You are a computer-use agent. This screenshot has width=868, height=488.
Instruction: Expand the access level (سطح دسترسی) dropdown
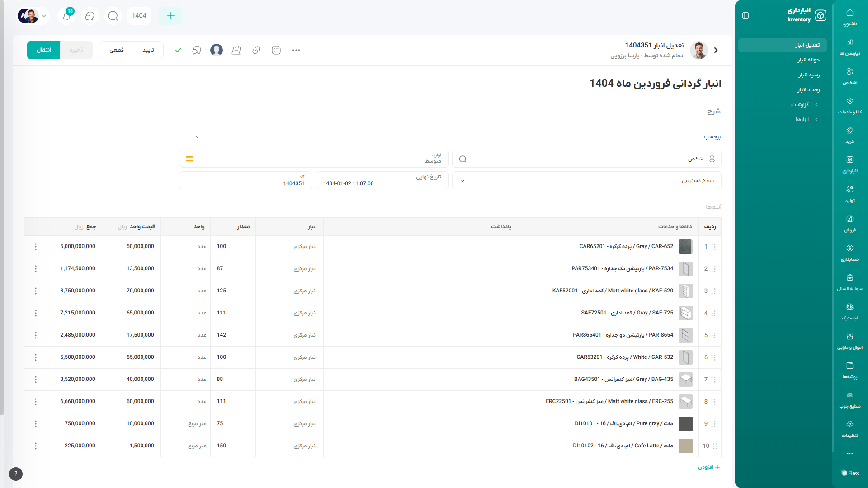coord(462,181)
